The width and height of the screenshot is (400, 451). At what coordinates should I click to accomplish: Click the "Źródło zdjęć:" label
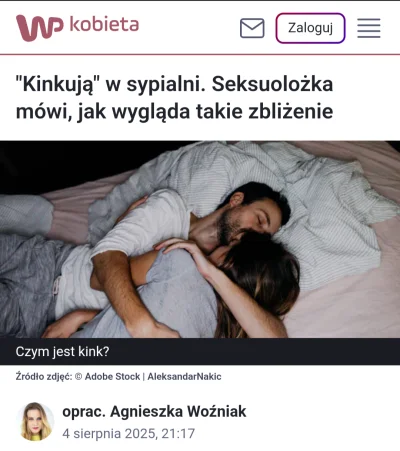pos(44,377)
